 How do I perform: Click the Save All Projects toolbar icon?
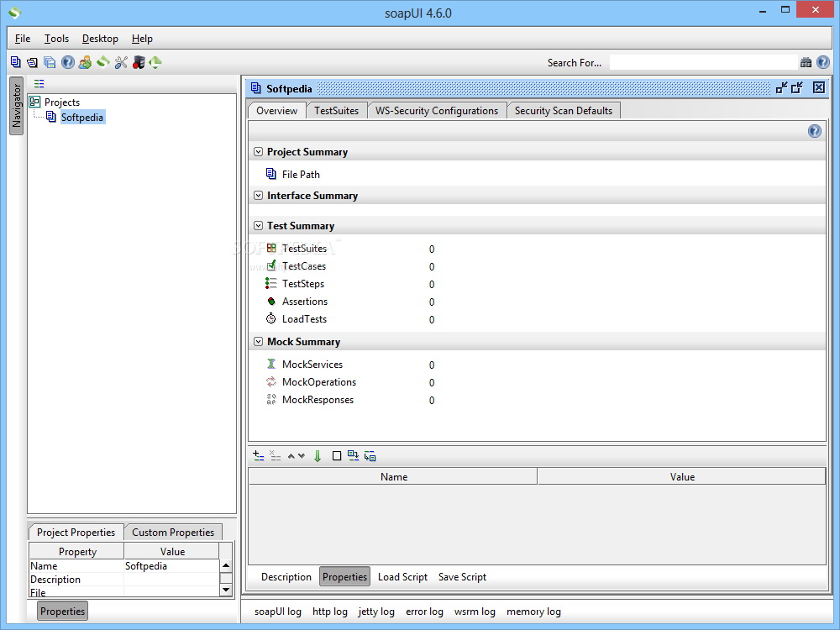tap(50, 62)
